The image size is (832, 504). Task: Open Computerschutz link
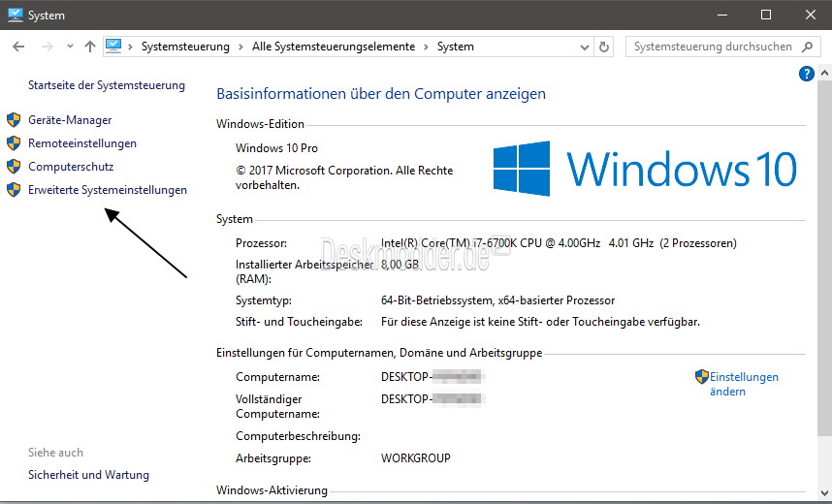[x=71, y=167]
